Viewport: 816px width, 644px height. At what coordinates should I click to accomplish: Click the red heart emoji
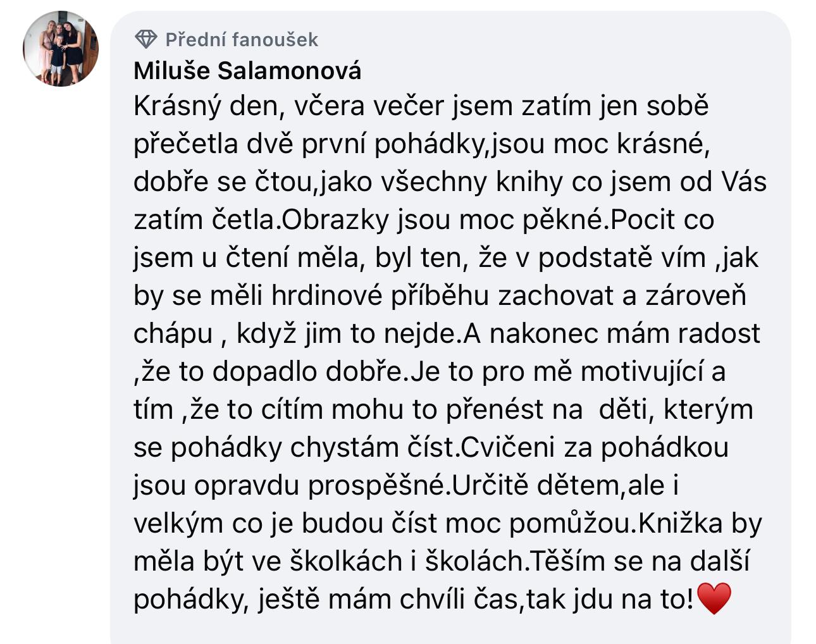pos(713,598)
